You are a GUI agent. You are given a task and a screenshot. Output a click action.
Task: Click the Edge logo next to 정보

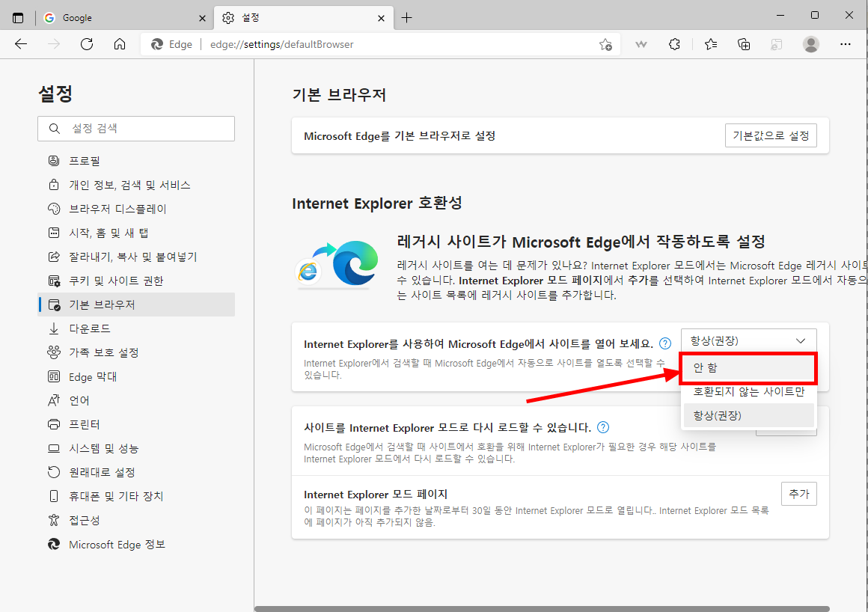pos(54,545)
